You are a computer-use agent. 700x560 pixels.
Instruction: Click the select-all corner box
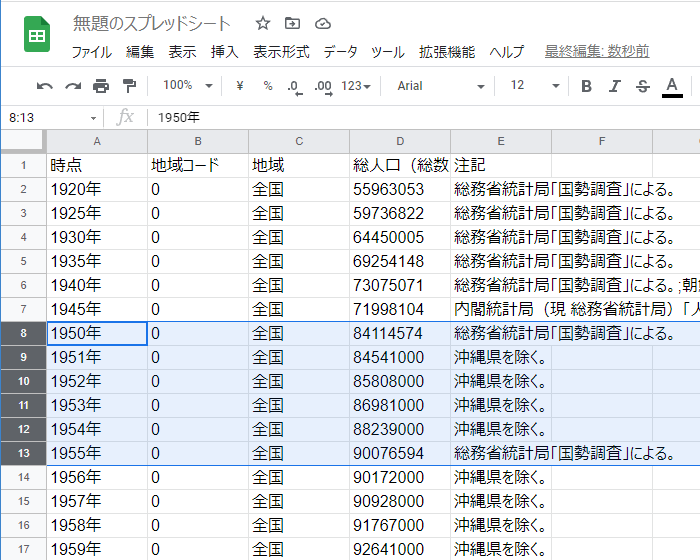(x=23, y=142)
